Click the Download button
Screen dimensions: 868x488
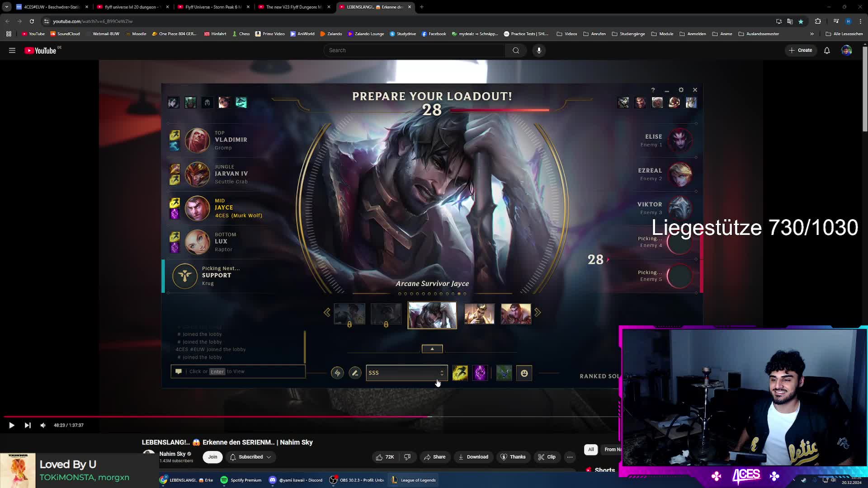click(x=473, y=457)
